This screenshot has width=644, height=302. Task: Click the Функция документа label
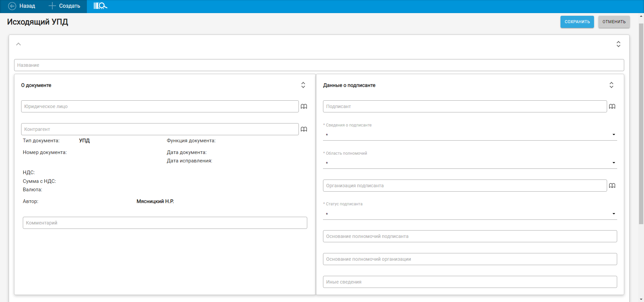[191, 141]
